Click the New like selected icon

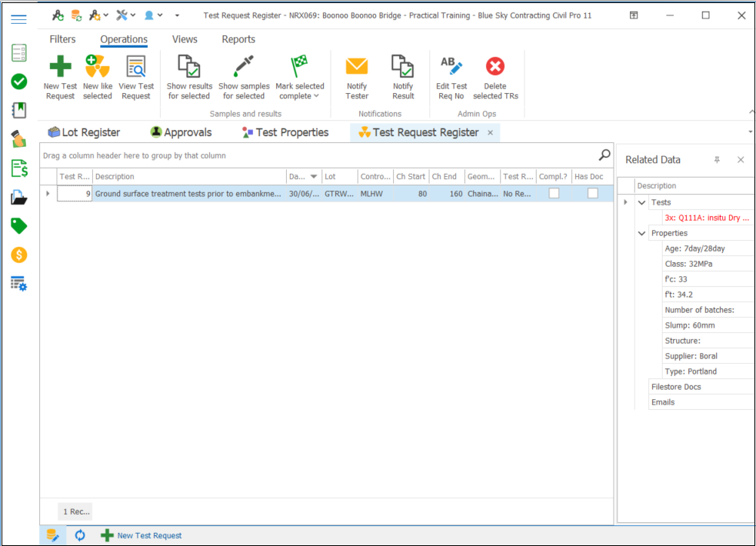point(98,68)
